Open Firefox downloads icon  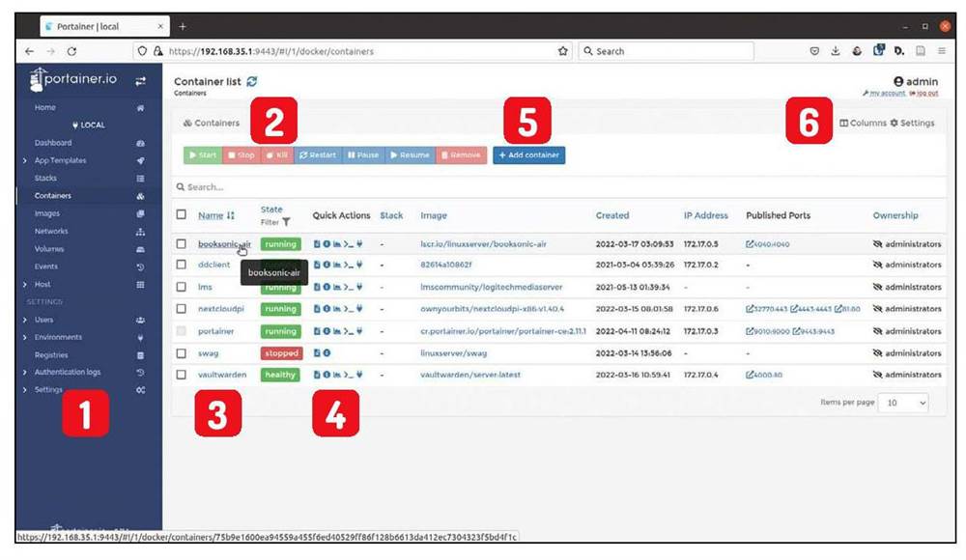coord(835,51)
